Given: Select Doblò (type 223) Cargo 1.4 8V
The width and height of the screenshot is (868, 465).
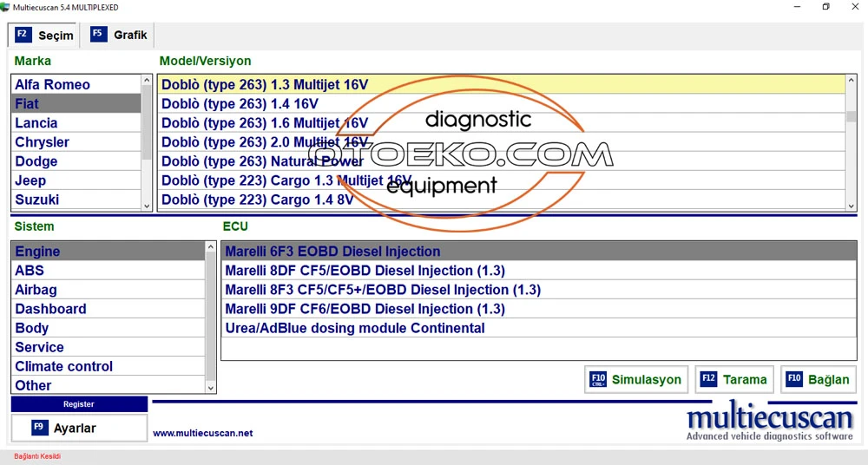Looking at the screenshot, I should (x=502, y=200).
